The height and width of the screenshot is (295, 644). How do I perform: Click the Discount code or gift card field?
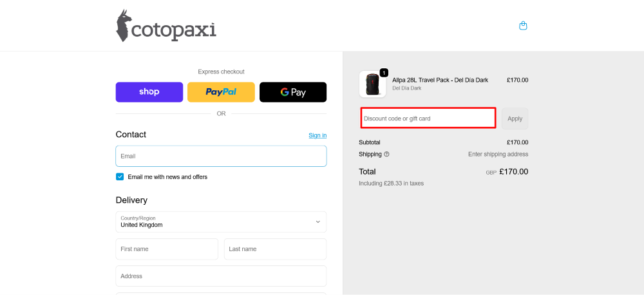(x=428, y=119)
